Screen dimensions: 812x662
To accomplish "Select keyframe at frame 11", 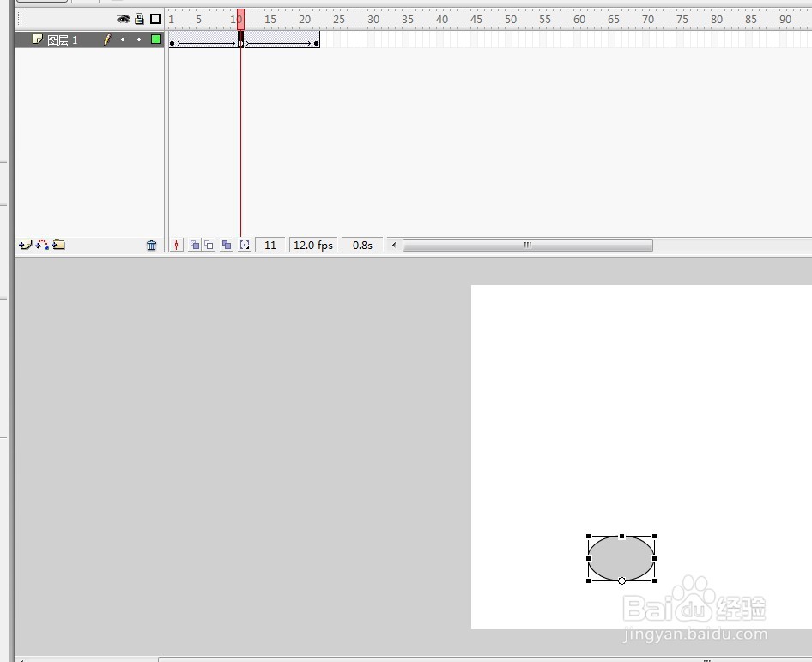I will coord(241,39).
